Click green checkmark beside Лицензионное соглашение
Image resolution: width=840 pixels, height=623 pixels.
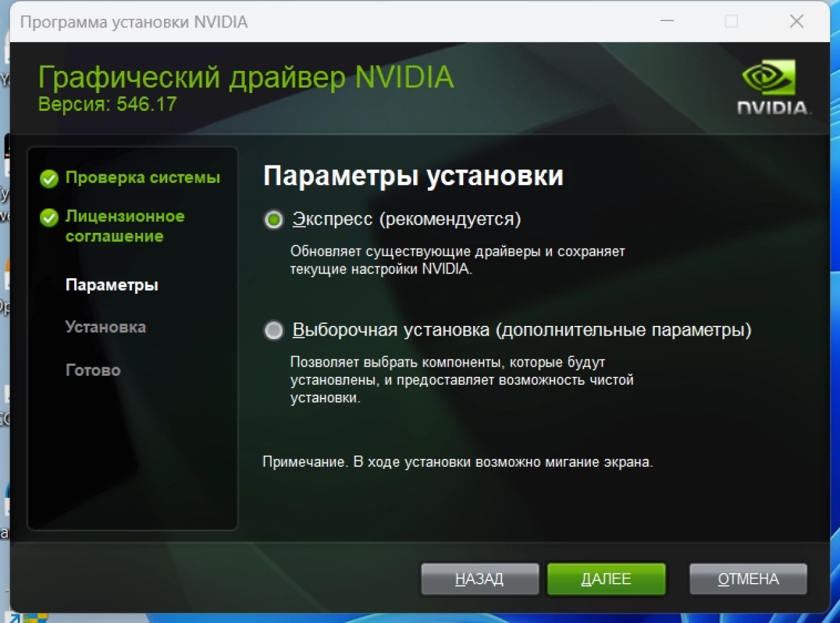point(49,218)
